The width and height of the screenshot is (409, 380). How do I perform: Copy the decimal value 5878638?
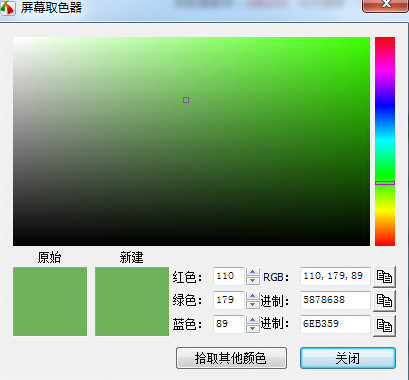coord(384,301)
